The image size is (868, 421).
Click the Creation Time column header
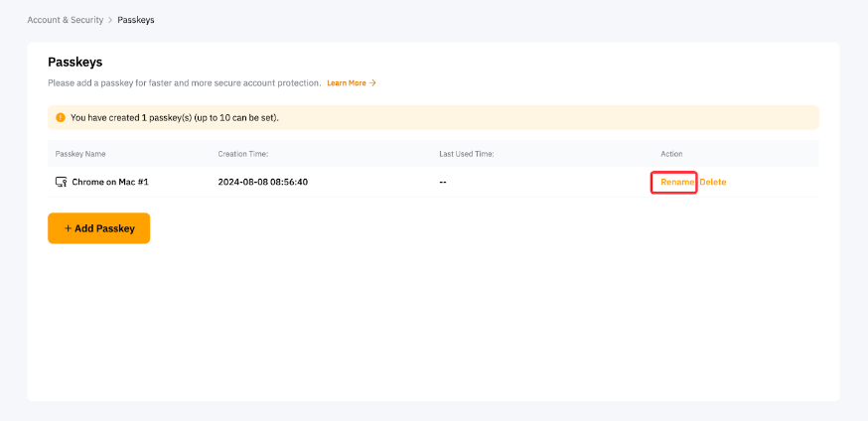tap(243, 154)
